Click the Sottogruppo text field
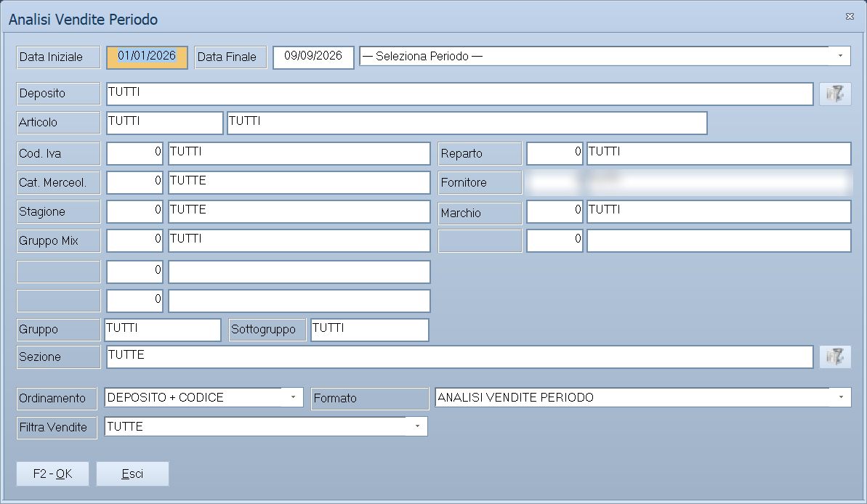This screenshot has height=504, width=867. [370, 330]
